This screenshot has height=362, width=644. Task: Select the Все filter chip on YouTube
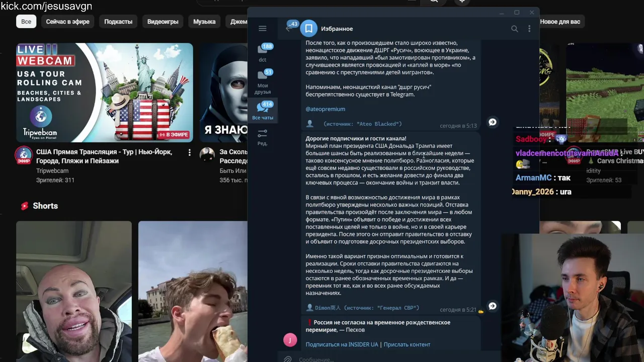point(26,22)
